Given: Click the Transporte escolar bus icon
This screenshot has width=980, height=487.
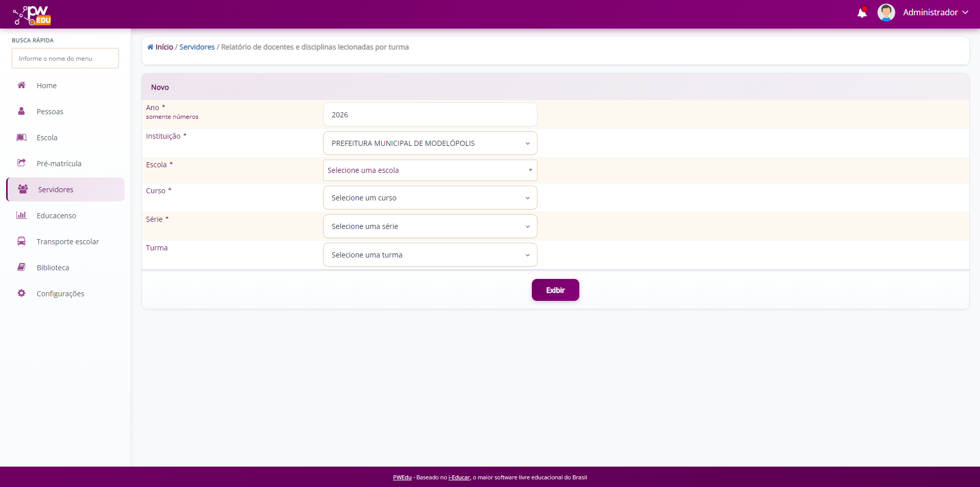Looking at the screenshot, I should click(21, 241).
